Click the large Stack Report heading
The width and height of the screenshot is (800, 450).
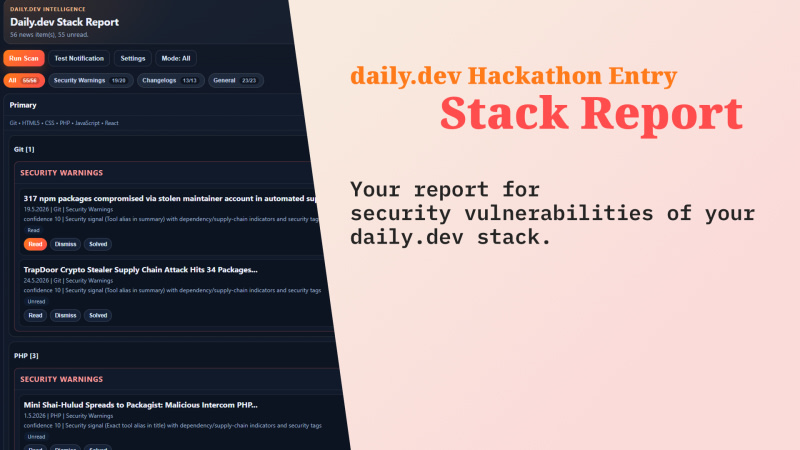pyautogui.click(x=591, y=113)
